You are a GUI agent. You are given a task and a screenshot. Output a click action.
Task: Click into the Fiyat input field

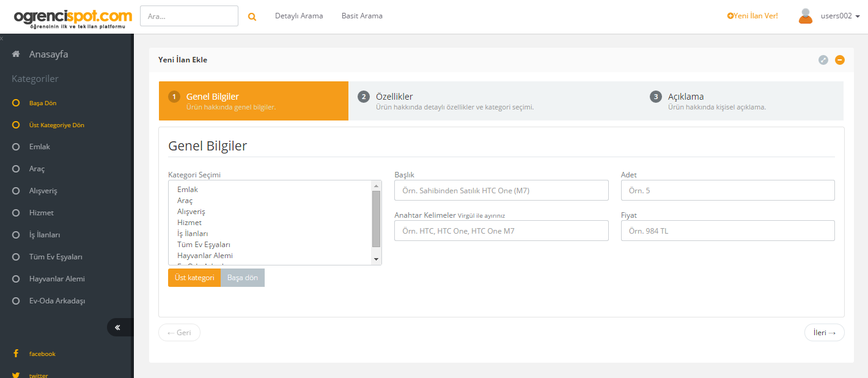(x=727, y=231)
